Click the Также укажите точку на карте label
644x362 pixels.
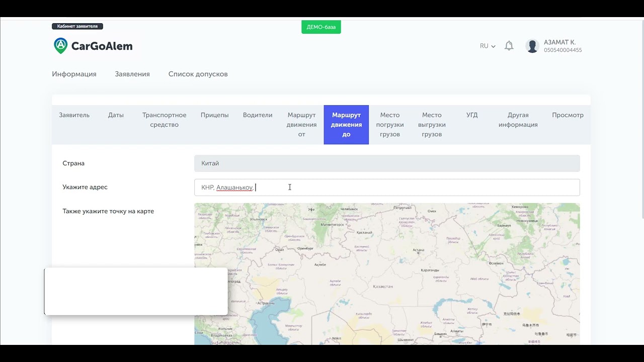108,211
